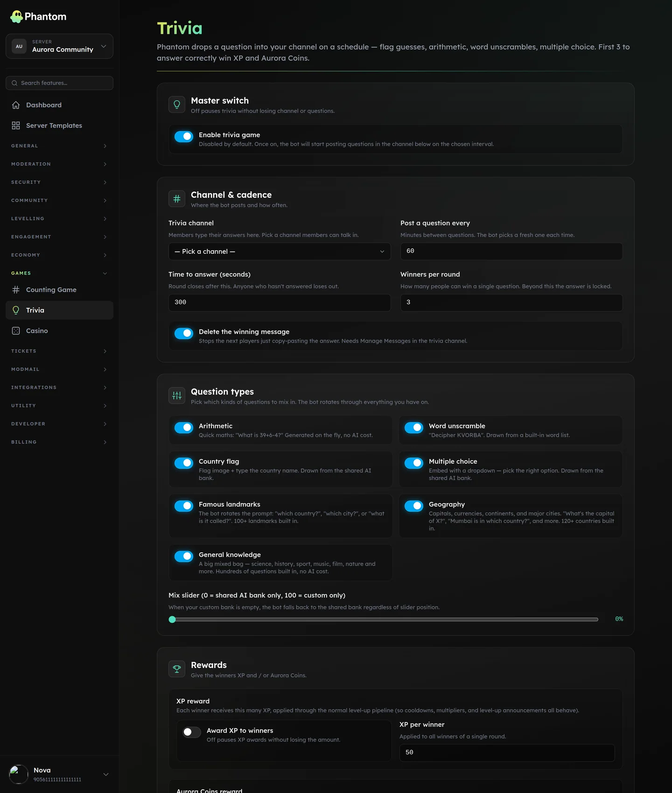Click the Counting Game hash icon
Screen dimensions: 672x793
pos(16,290)
